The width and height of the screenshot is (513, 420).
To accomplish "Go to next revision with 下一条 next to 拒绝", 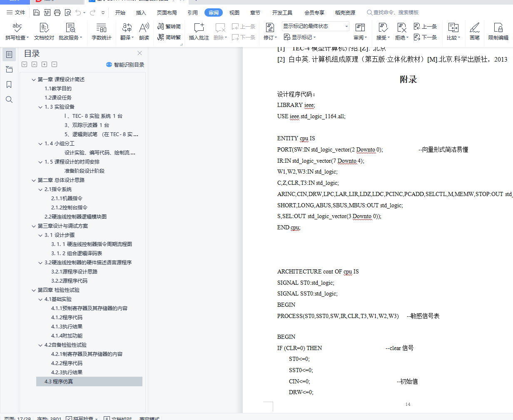I will [x=425, y=37].
